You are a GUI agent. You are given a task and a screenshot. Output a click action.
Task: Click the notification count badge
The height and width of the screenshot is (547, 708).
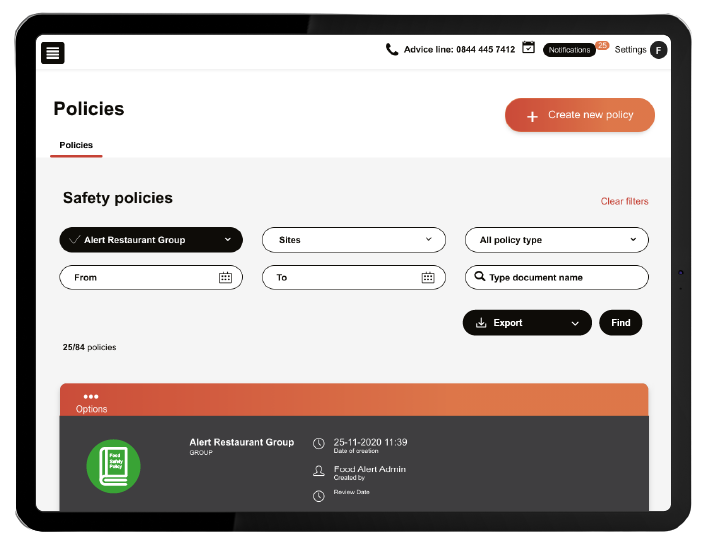602,45
